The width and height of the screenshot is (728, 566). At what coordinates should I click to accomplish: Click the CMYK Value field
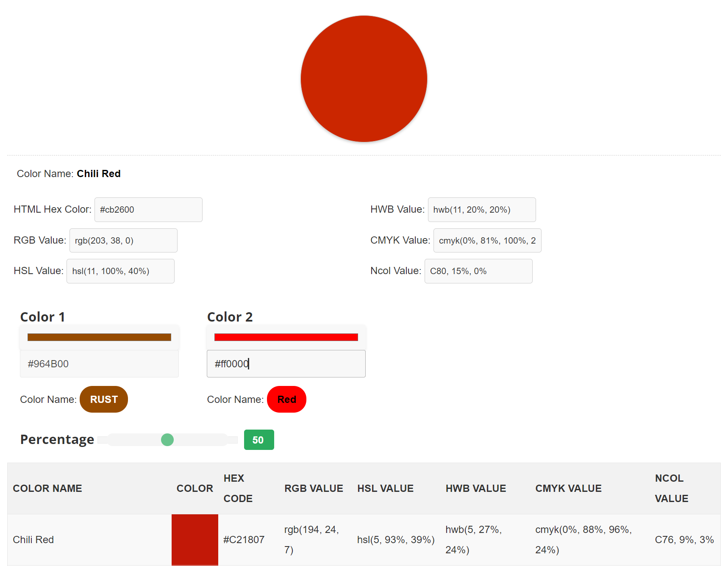[x=487, y=241]
